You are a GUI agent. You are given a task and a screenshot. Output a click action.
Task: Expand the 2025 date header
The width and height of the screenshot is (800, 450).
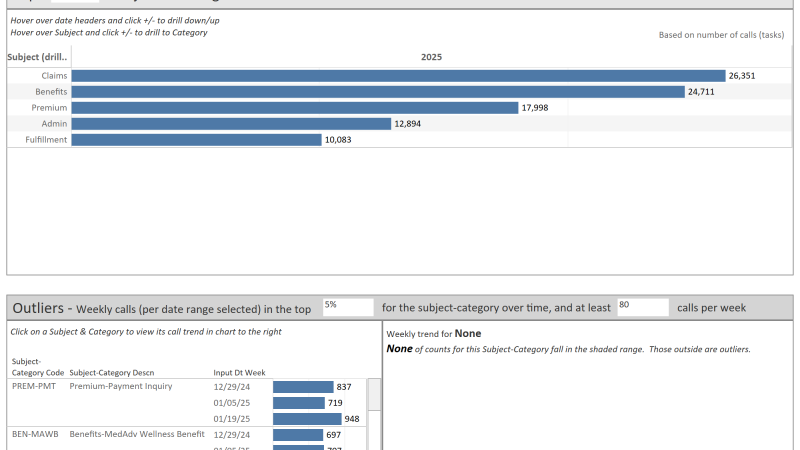[431, 57]
